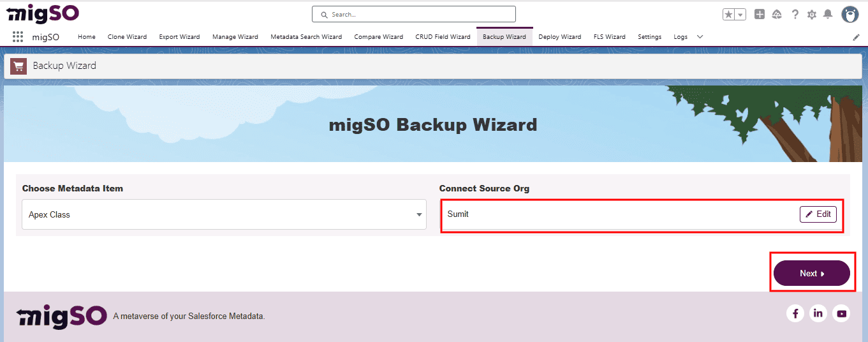Focus the global search box
This screenshot has width=868, height=342.
click(413, 14)
